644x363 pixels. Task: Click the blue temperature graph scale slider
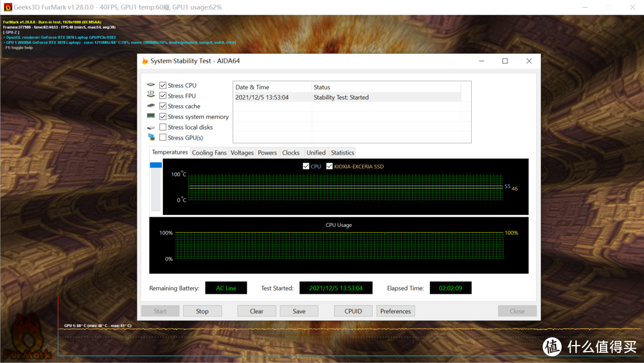[x=156, y=165]
